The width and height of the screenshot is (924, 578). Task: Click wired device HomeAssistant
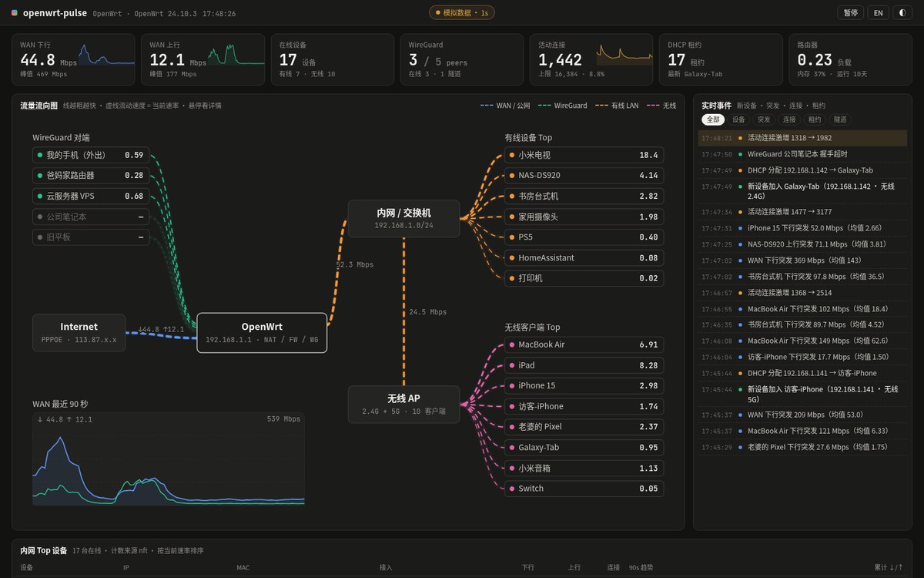coord(584,257)
